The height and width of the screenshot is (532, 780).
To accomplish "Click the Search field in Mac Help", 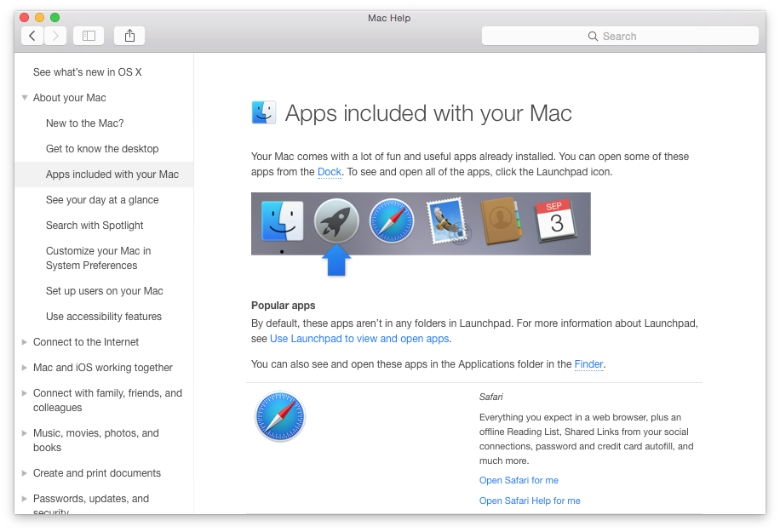I will tap(620, 37).
